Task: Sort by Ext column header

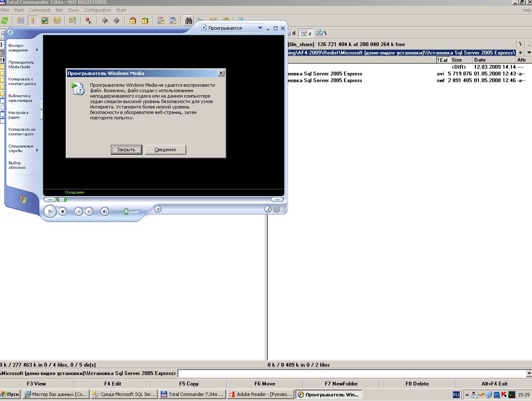Action: (x=443, y=60)
